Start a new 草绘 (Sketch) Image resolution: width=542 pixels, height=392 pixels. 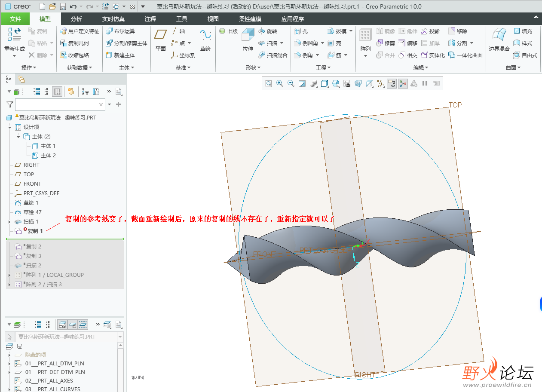[x=205, y=39]
